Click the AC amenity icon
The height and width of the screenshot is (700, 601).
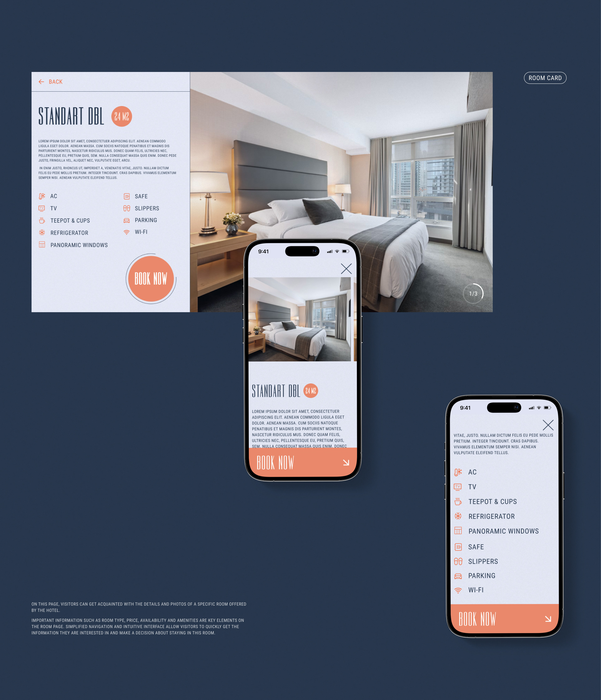(42, 195)
